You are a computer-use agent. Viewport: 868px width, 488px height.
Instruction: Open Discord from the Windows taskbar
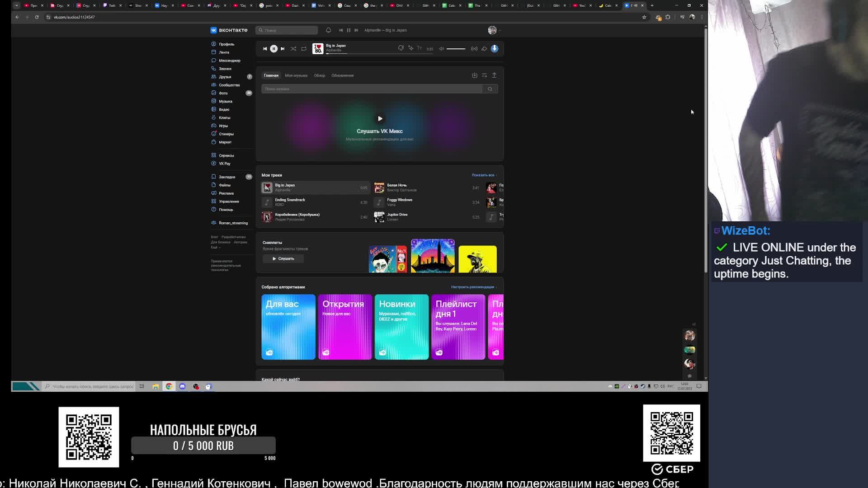click(182, 386)
